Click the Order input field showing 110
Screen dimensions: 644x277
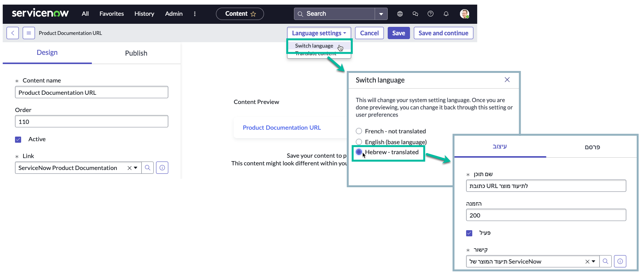point(91,122)
